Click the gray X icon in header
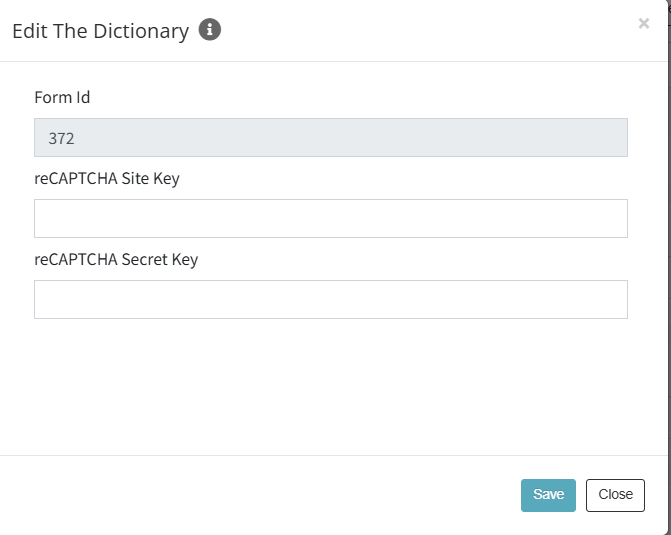This screenshot has width=671, height=535. (644, 23)
